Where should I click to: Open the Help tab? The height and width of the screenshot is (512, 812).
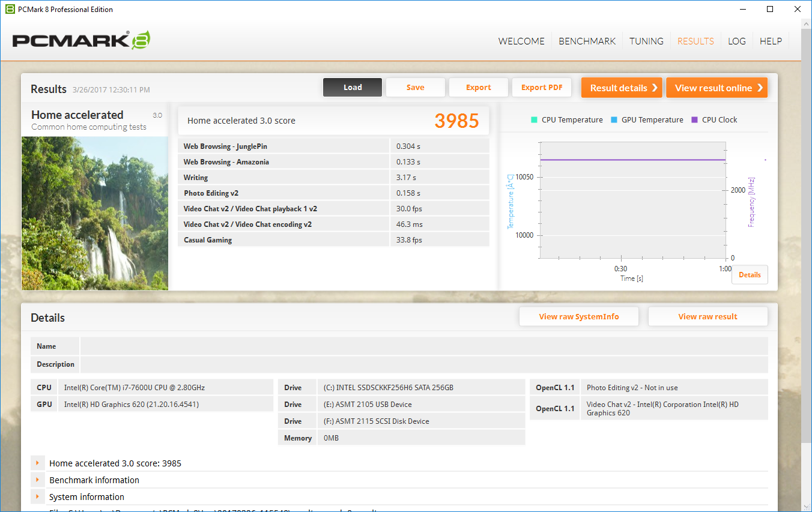tap(771, 41)
